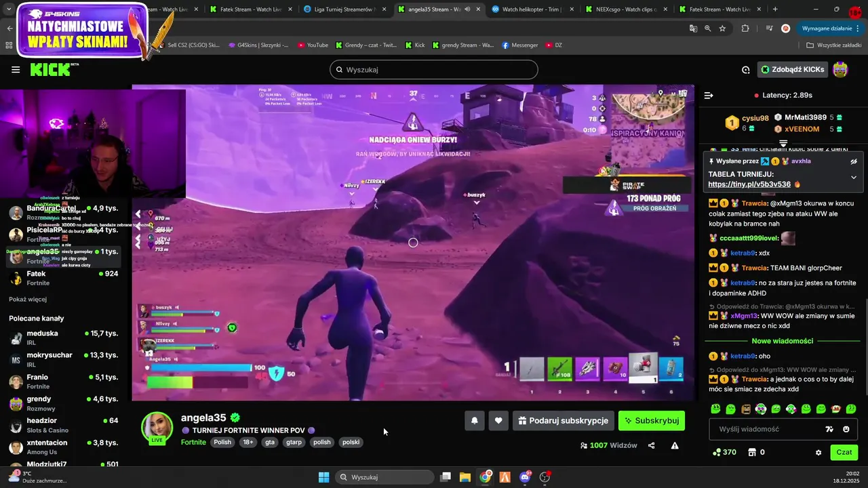Follow angela35 with heart button
This screenshot has width=868, height=488.
click(498, 421)
